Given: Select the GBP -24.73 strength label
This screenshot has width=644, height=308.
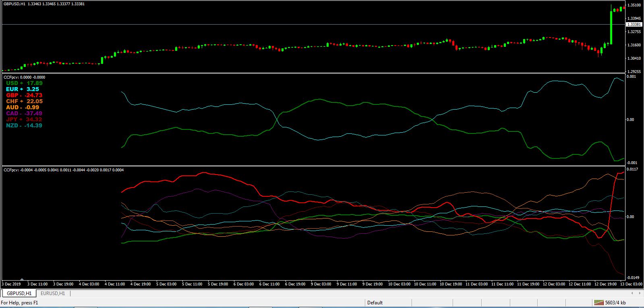Looking at the screenshot, I should [24, 95].
